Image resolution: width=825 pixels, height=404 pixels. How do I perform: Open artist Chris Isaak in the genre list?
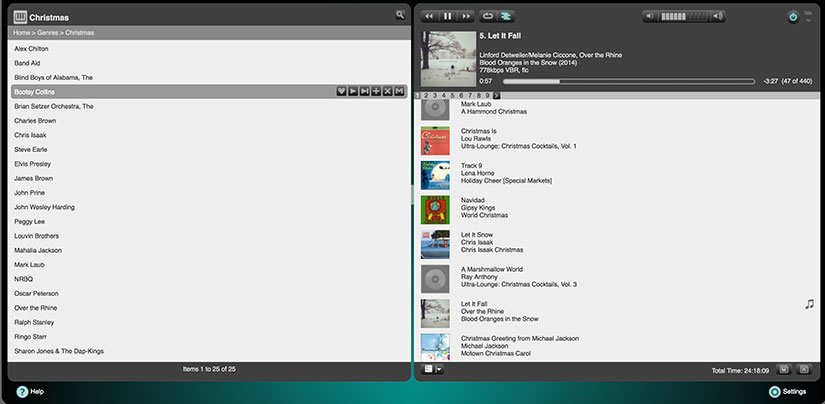click(x=30, y=135)
